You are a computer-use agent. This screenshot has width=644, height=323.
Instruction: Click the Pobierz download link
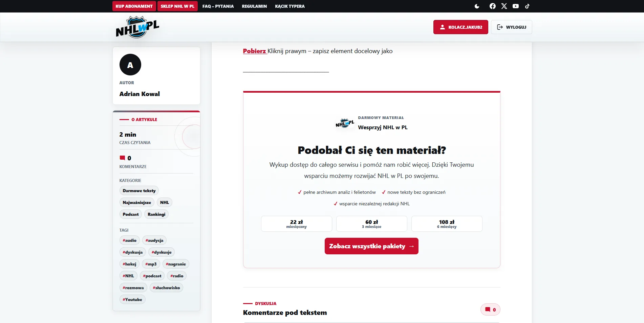click(254, 51)
